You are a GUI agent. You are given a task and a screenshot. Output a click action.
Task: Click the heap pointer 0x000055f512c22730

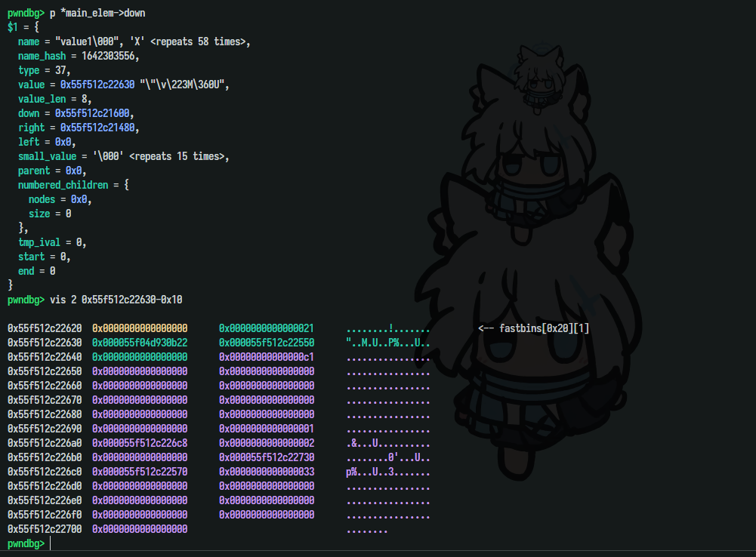[x=267, y=457]
